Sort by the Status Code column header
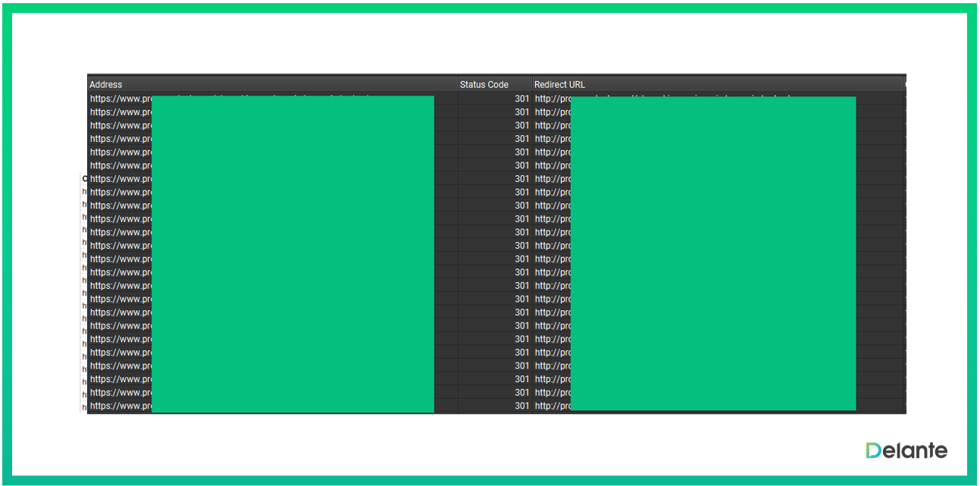980x486 pixels. 484,84
